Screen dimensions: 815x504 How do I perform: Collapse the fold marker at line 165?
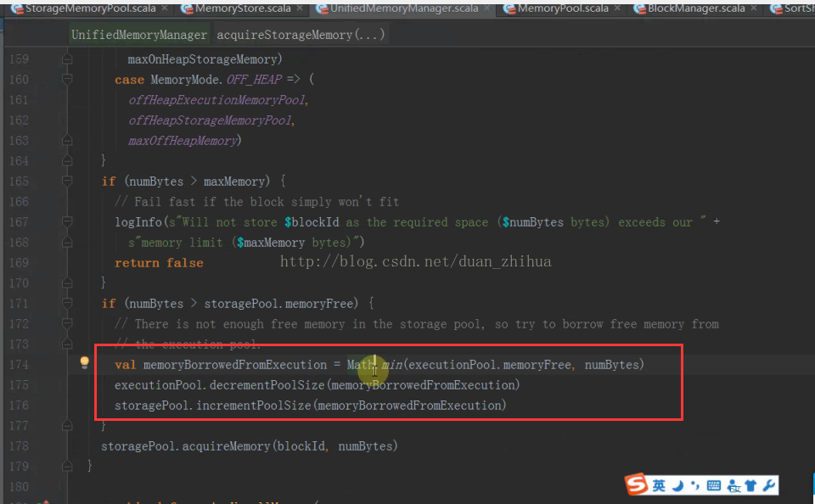[67, 181]
